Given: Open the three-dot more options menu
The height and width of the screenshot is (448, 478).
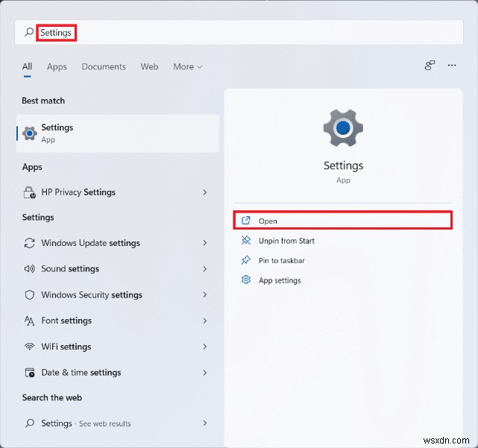Looking at the screenshot, I should pyautogui.click(x=452, y=65).
